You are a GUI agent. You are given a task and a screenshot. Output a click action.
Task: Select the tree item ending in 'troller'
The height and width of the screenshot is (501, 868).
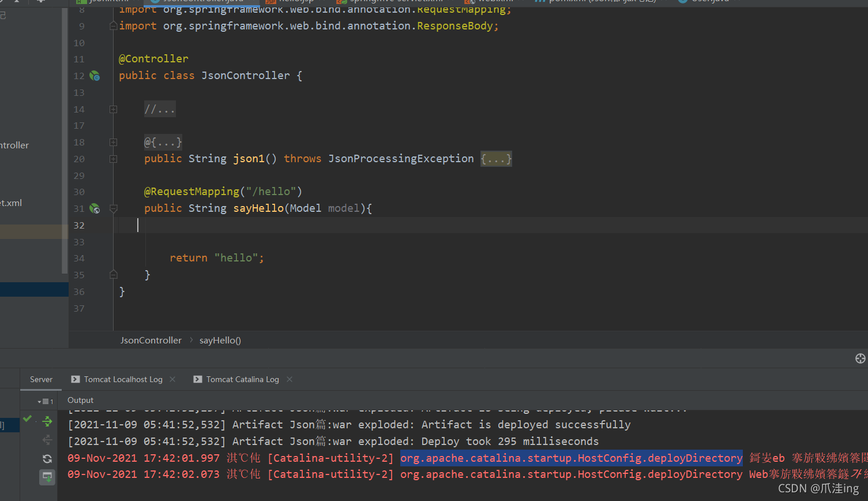[14, 145]
